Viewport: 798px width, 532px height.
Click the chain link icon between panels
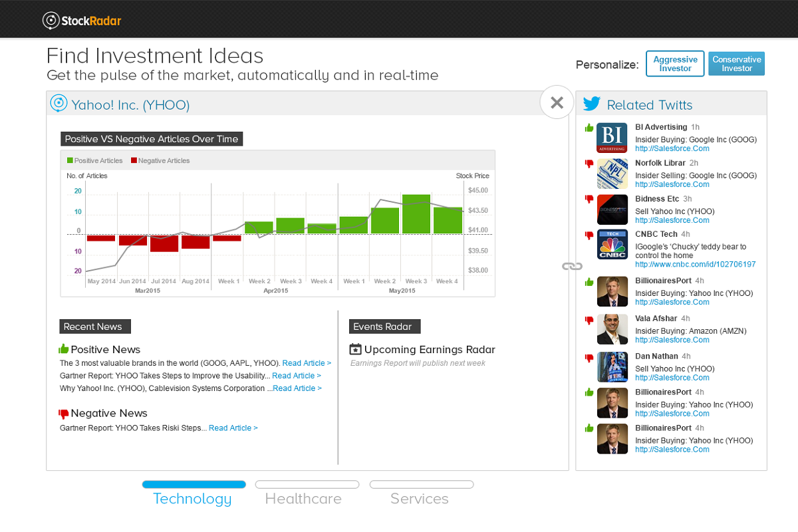tap(572, 266)
